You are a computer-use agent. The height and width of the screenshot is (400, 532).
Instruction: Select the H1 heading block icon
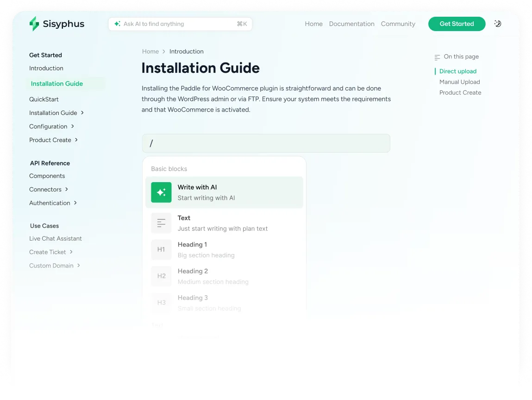click(x=161, y=249)
